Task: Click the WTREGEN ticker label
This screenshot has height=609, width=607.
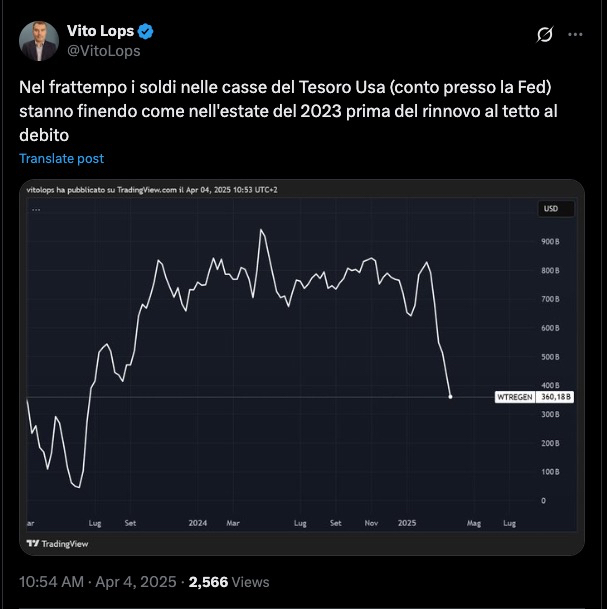Action: [516, 397]
